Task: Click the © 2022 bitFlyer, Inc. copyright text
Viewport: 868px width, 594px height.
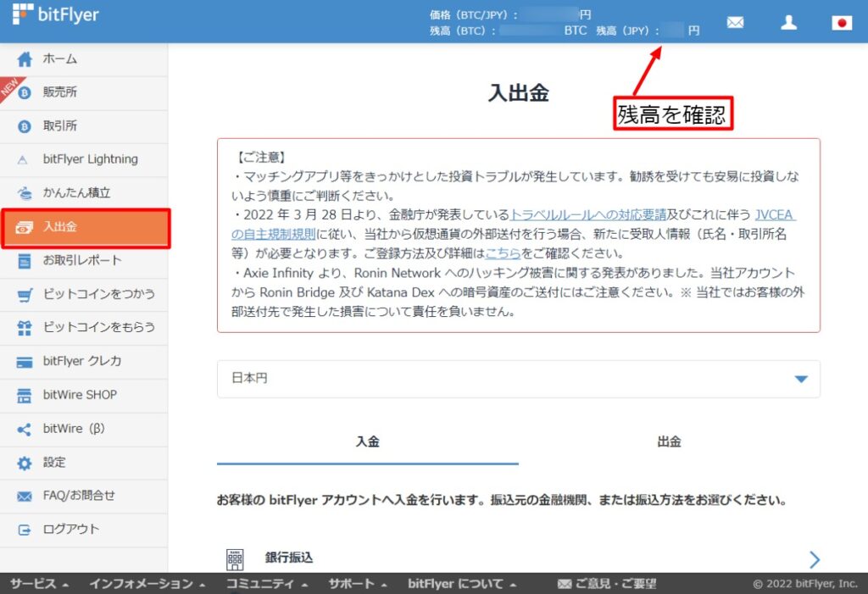Action: 805,584
